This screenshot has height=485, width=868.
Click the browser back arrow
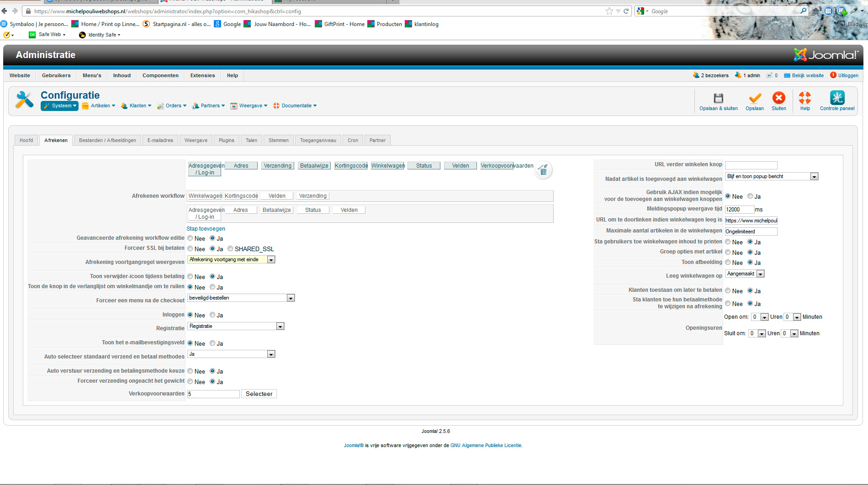point(5,11)
